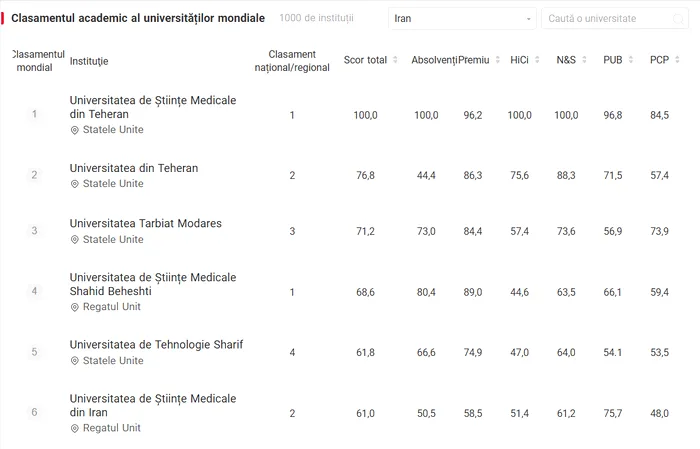Click the Clasamentul mondial column header

tap(34, 60)
